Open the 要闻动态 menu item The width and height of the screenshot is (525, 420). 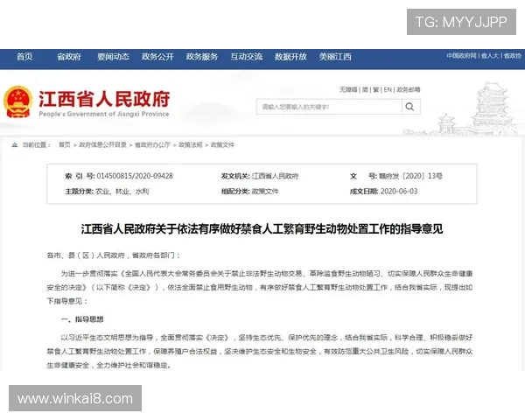pyautogui.click(x=113, y=57)
